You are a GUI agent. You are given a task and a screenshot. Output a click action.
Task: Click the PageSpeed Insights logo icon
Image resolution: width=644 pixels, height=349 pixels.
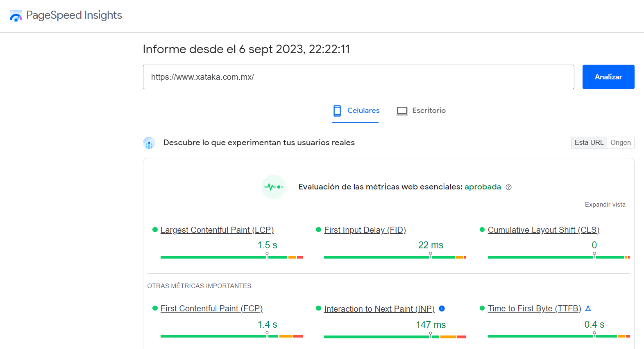coord(16,16)
